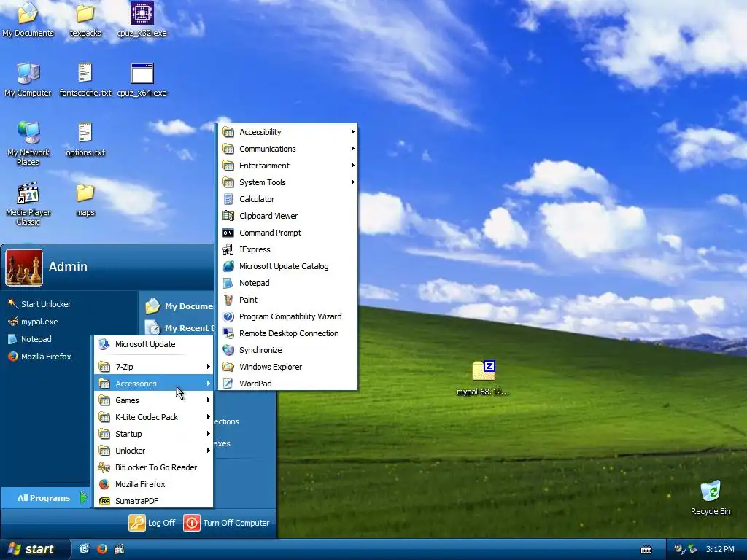Launch BitLocker To Go Reader
The width and height of the screenshot is (747, 560).
153,467
